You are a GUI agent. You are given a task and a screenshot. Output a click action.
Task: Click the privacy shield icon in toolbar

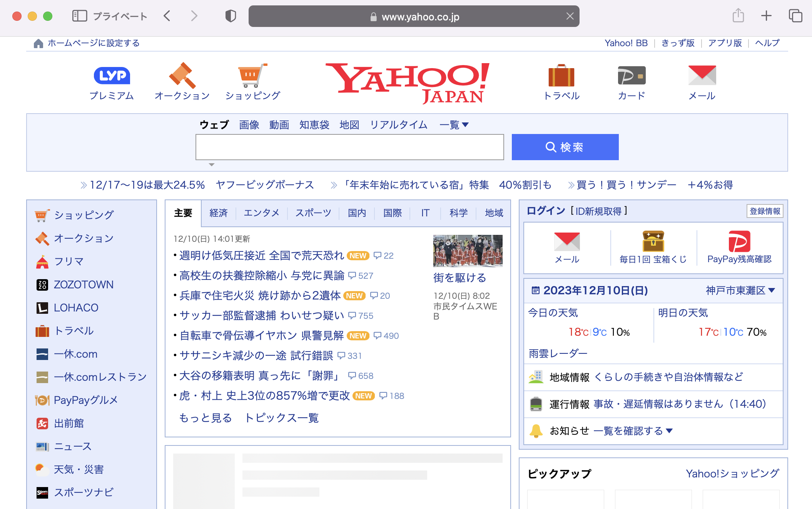click(231, 16)
